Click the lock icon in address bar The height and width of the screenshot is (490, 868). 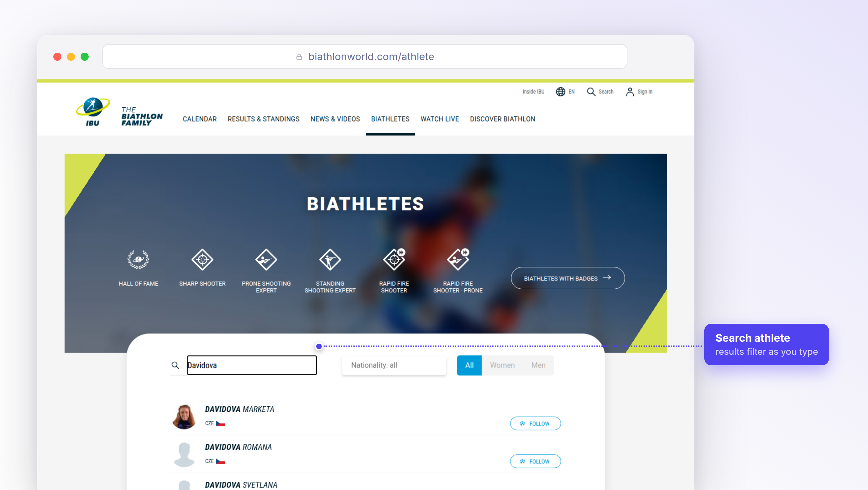[x=299, y=57]
